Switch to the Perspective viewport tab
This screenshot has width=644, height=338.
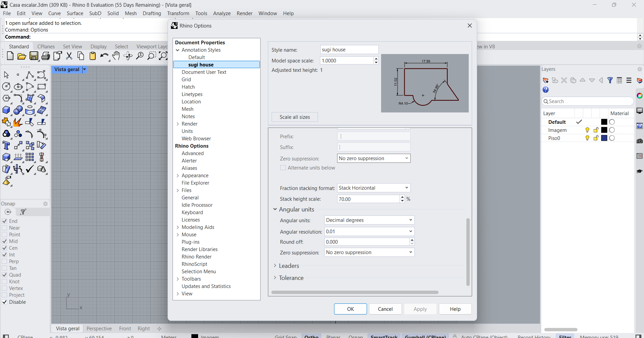coord(99,329)
